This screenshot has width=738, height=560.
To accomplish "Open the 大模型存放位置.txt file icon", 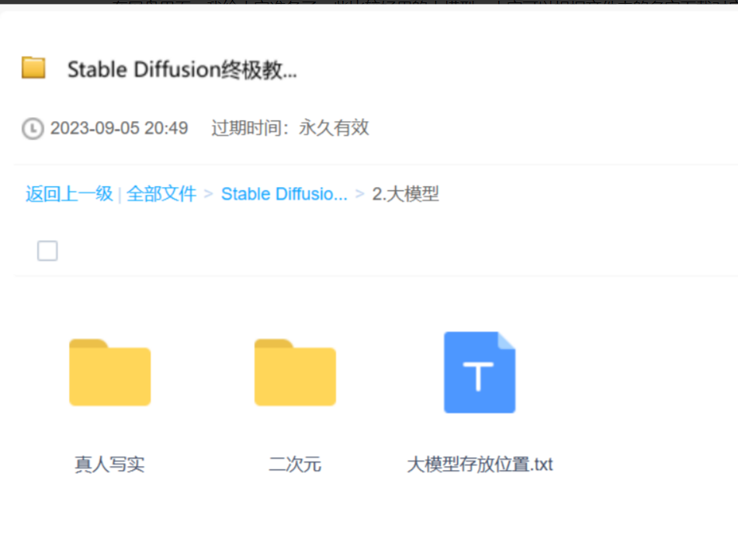I will [480, 372].
